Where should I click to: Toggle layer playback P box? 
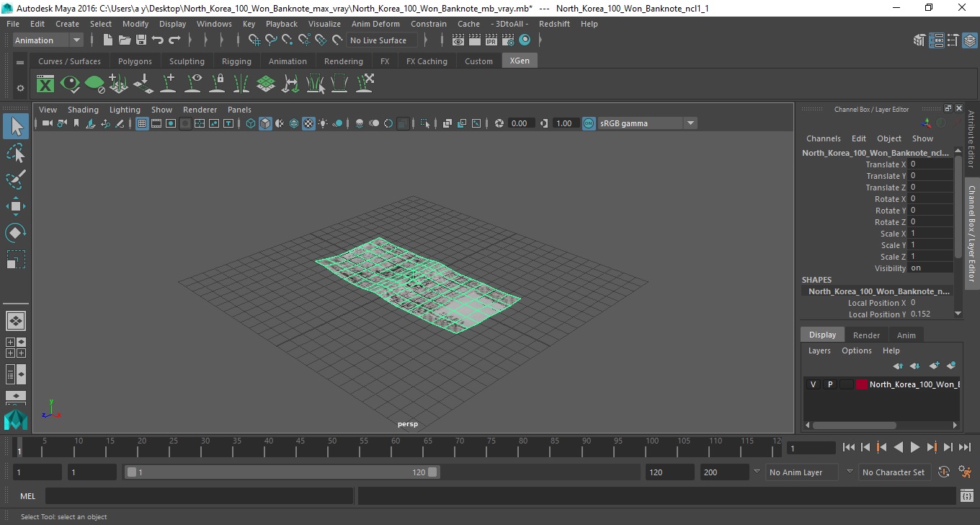click(x=829, y=384)
